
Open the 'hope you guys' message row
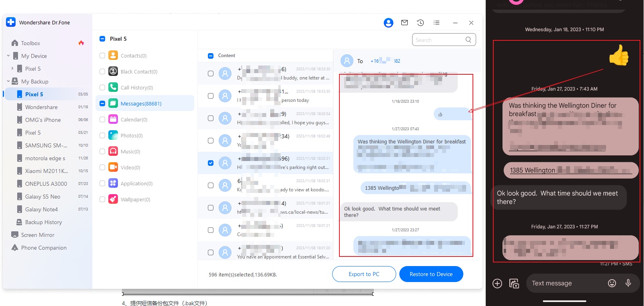click(x=265, y=118)
